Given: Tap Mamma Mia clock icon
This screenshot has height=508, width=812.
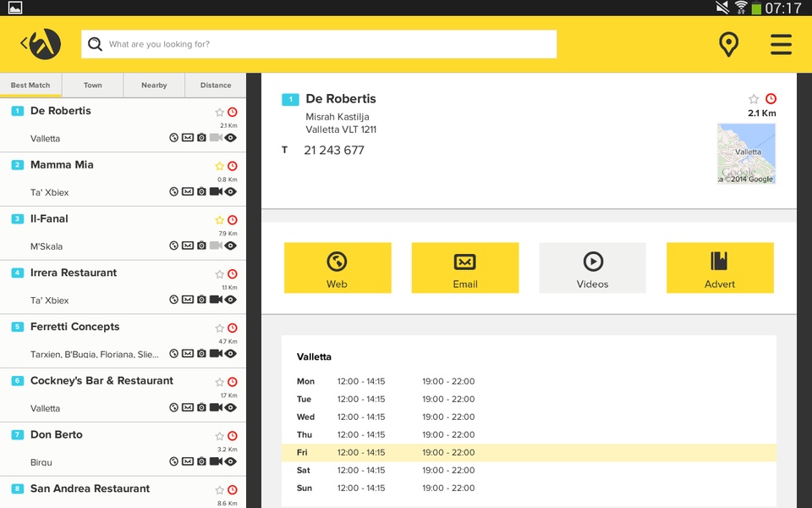Looking at the screenshot, I should pos(233,166).
